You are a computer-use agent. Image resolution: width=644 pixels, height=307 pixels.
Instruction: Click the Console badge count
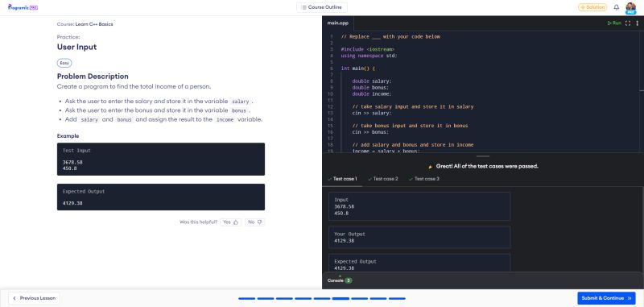click(x=349, y=280)
